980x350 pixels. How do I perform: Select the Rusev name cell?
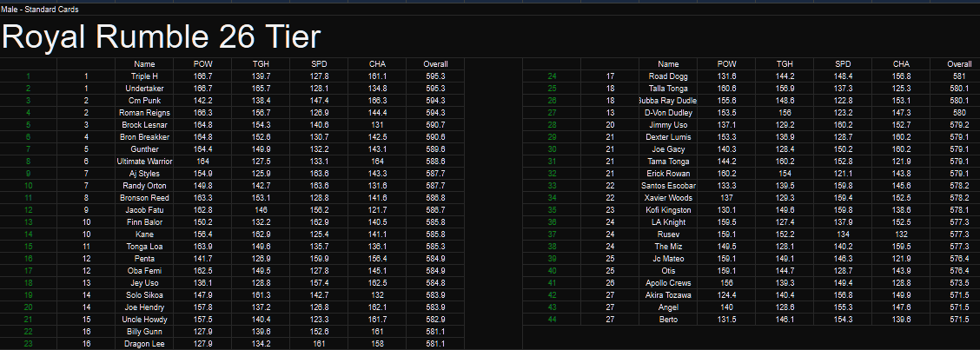(x=668, y=234)
